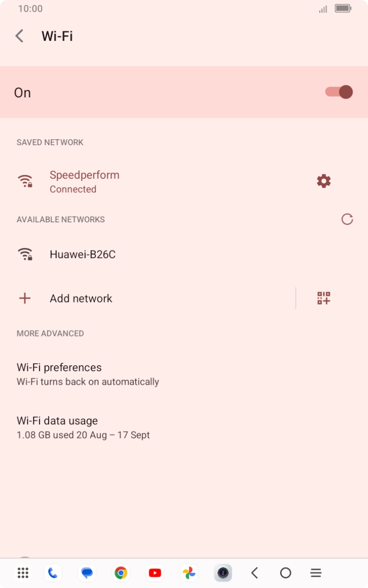The height and width of the screenshot is (588, 368).
Task: Open the Chrome browser
Action: (x=121, y=573)
